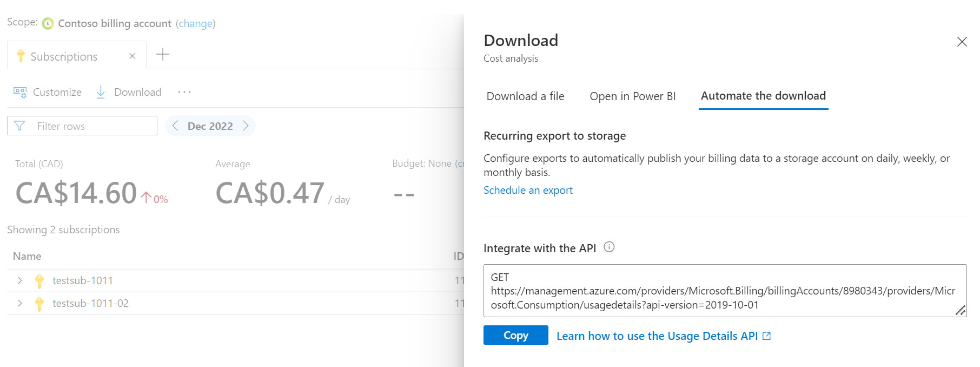Add a new view with the plus icon
Image resolution: width=980 pixels, height=367 pixels.
(163, 54)
